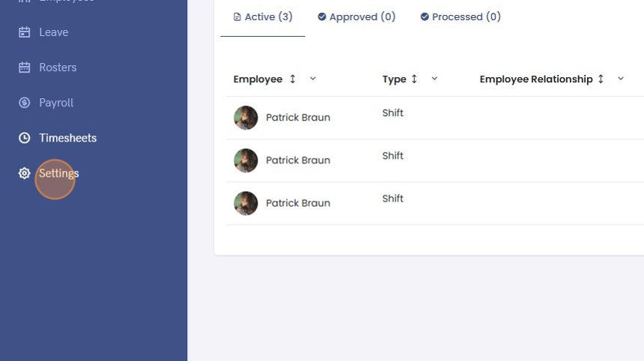Sort by Employee Relationship arrows icon
Viewport: 644px width, 361px height.
point(601,79)
